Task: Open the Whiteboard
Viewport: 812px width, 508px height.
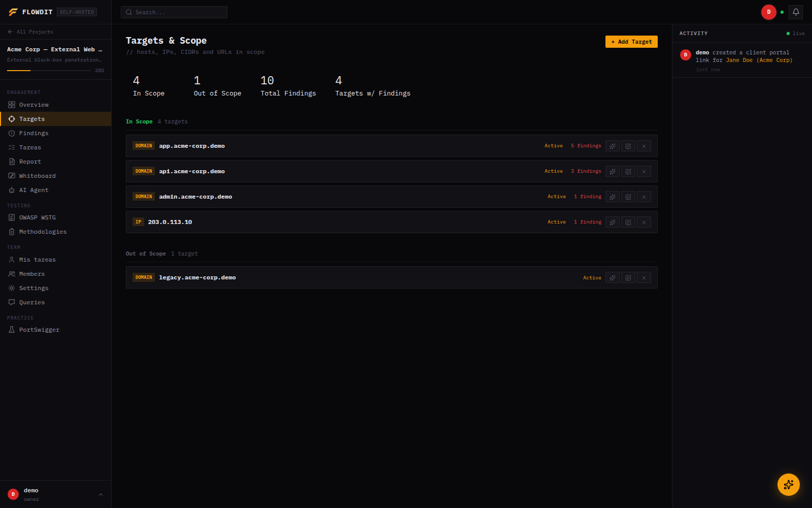Action: [56, 176]
